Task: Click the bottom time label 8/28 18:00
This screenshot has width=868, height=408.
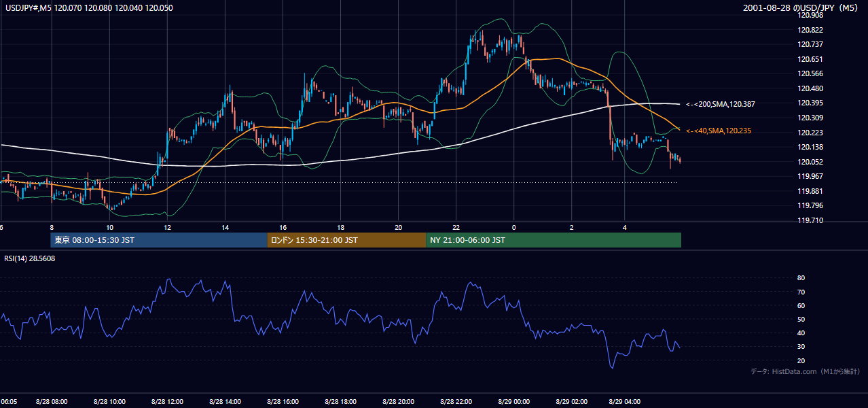Action: 341,402
